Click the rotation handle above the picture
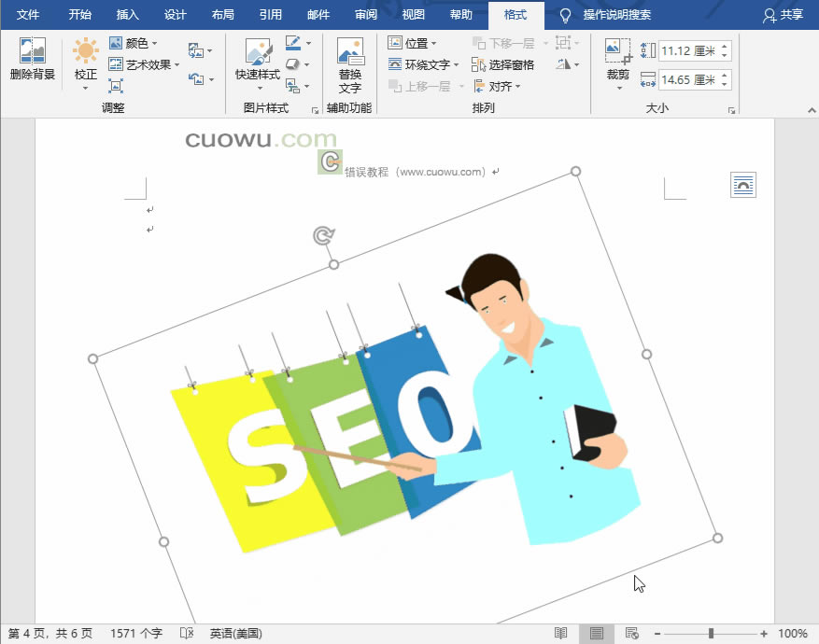 pos(324,236)
